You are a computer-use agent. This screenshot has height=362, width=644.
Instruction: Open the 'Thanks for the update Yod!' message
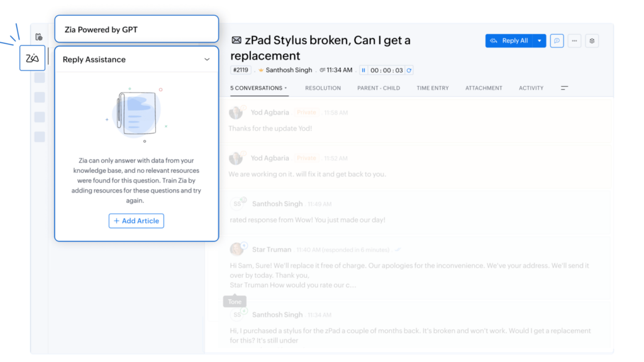[x=270, y=128]
